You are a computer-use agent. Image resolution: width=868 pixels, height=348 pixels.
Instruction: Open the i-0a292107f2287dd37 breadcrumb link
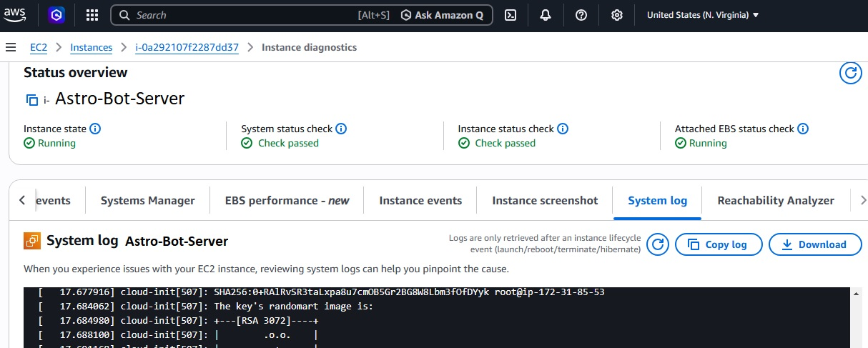click(187, 47)
